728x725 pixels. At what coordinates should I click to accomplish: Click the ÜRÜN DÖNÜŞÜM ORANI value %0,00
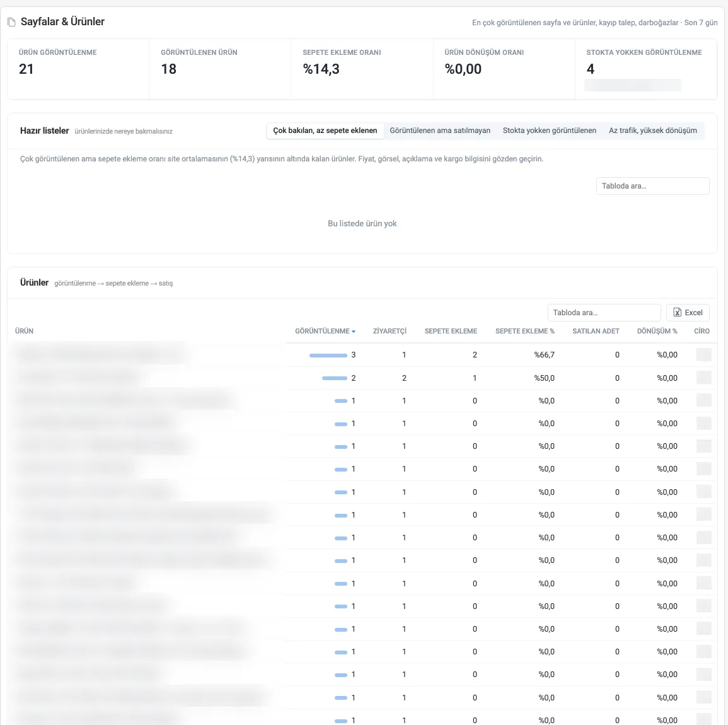463,69
